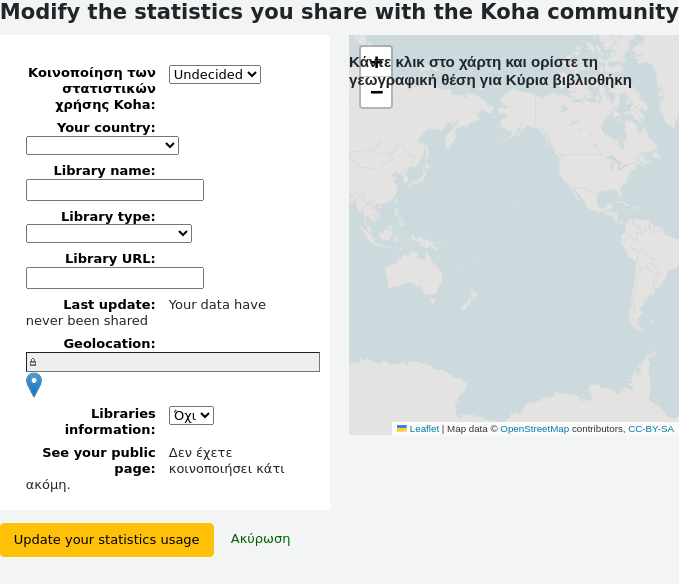Click the blue geolocation marker pin
The image size is (679, 584).
pos(34,385)
